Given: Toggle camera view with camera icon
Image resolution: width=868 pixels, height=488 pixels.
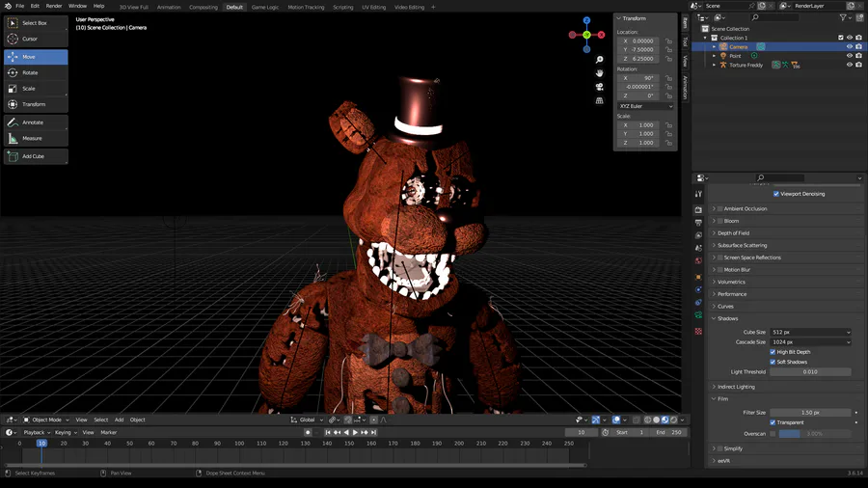Looking at the screenshot, I should (x=600, y=87).
